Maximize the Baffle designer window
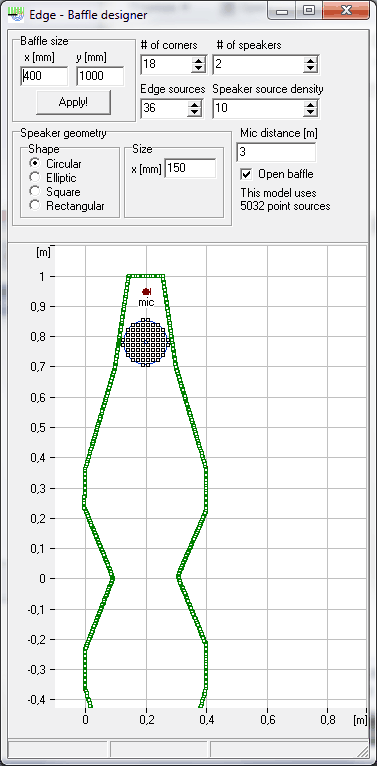 (308, 11)
